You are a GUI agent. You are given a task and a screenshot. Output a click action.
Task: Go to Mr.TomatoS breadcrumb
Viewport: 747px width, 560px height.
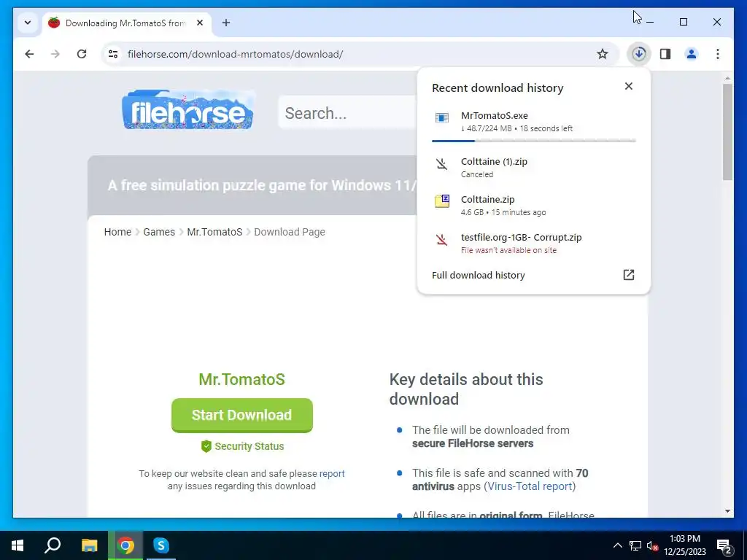tap(215, 232)
